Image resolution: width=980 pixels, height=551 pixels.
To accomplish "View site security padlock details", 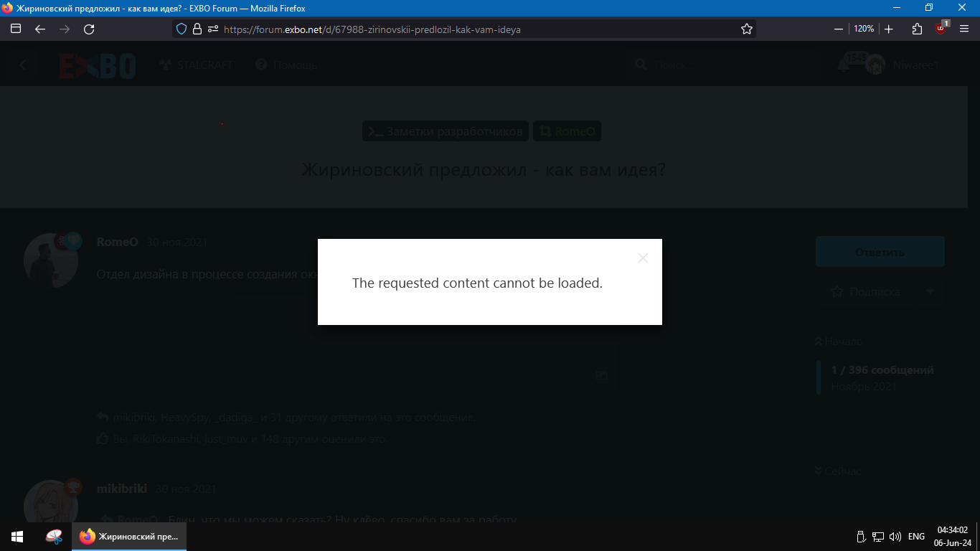I will tap(197, 29).
